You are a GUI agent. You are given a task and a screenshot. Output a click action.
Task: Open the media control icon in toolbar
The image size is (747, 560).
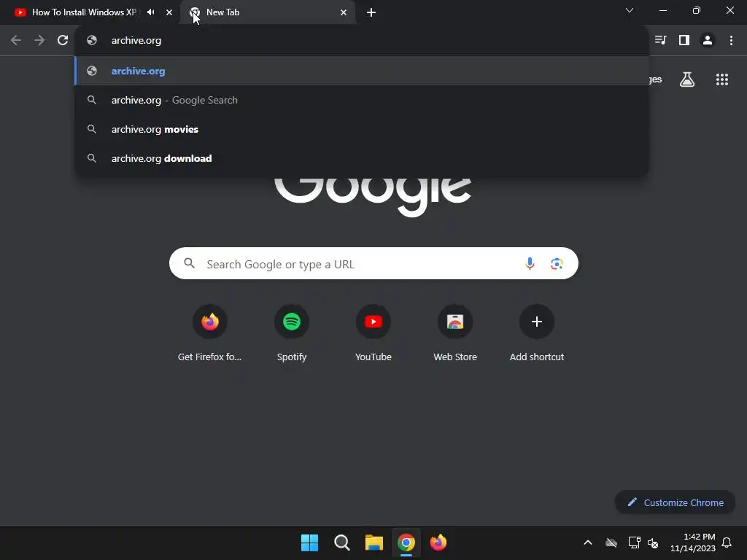coord(660,41)
